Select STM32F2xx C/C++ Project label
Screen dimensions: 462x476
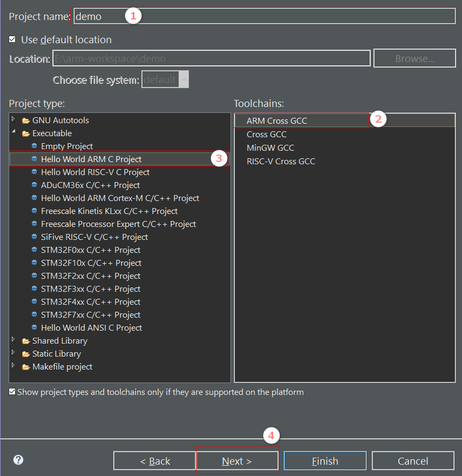pyautogui.click(x=91, y=276)
